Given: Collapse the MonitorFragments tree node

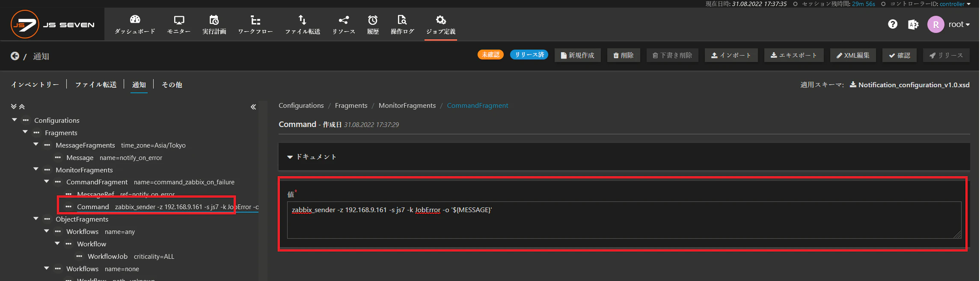Looking at the screenshot, I should [36, 169].
